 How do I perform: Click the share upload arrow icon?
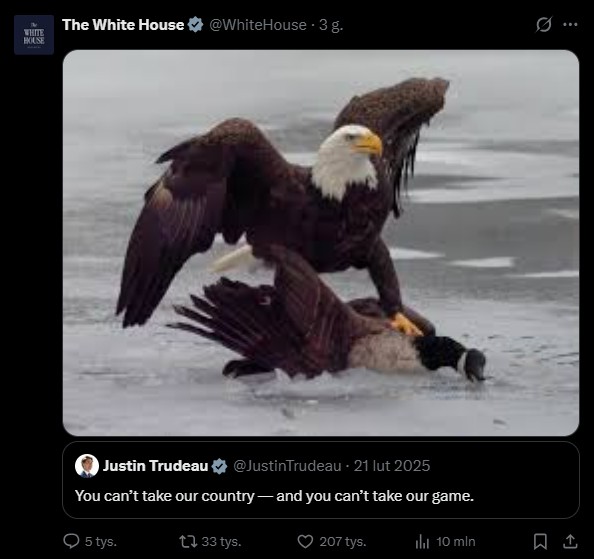click(x=570, y=541)
